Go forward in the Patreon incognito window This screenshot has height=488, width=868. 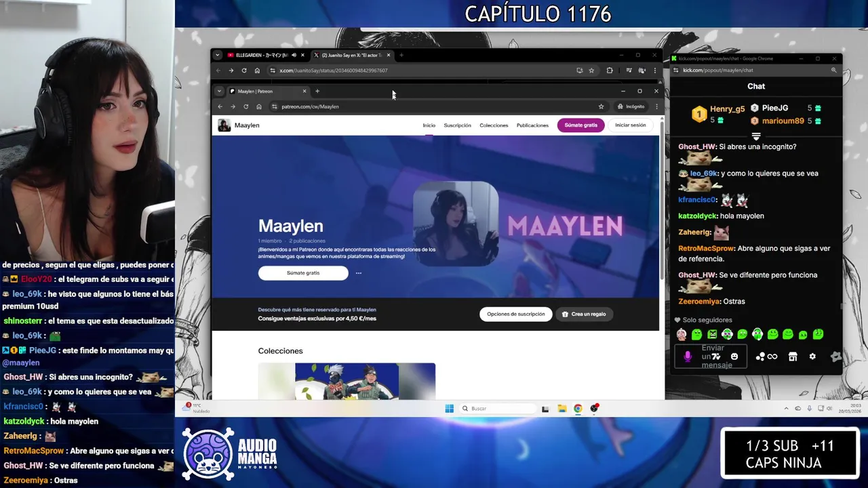(x=233, y=106)
